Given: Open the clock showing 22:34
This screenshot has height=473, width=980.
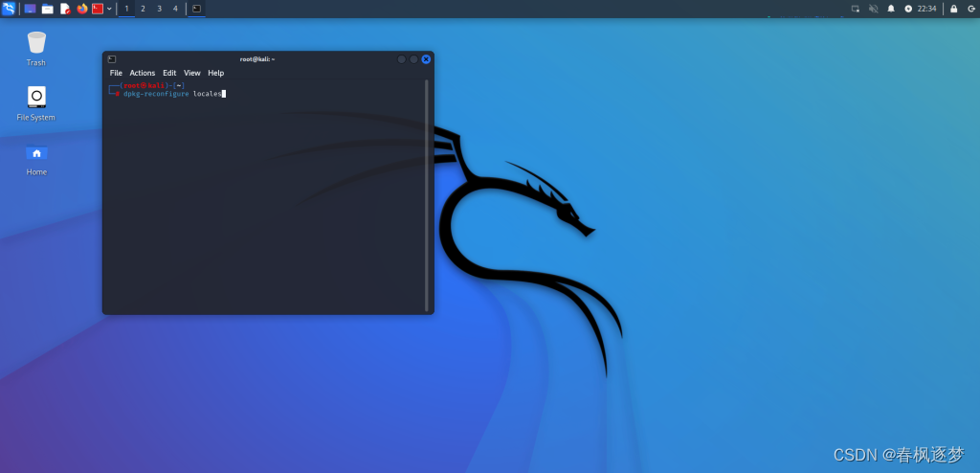Looking at the screenshot, I should click(x=926, y=9).
